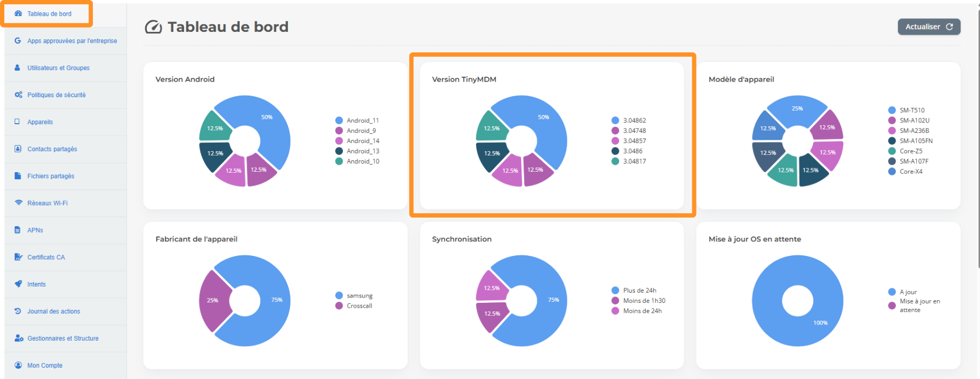Viewport: 980px width, 379px height.
Task: Open Mon Compte link
Action: coord(45,366)
